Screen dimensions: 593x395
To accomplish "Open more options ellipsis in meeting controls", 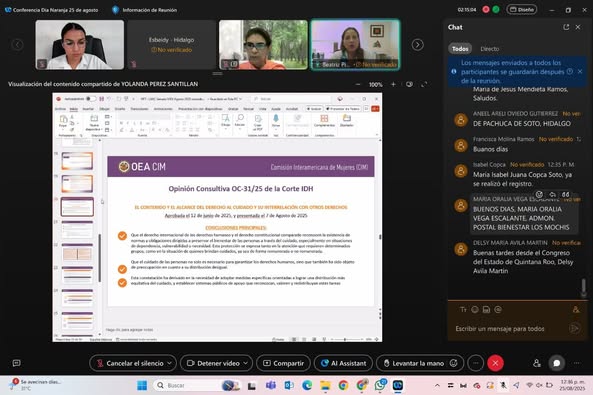I will click(x=475, y=363).
